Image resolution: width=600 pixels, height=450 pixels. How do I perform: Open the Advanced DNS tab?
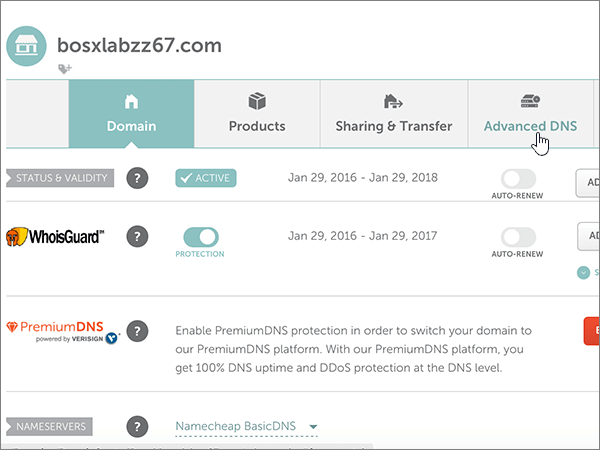pos(530,114)
